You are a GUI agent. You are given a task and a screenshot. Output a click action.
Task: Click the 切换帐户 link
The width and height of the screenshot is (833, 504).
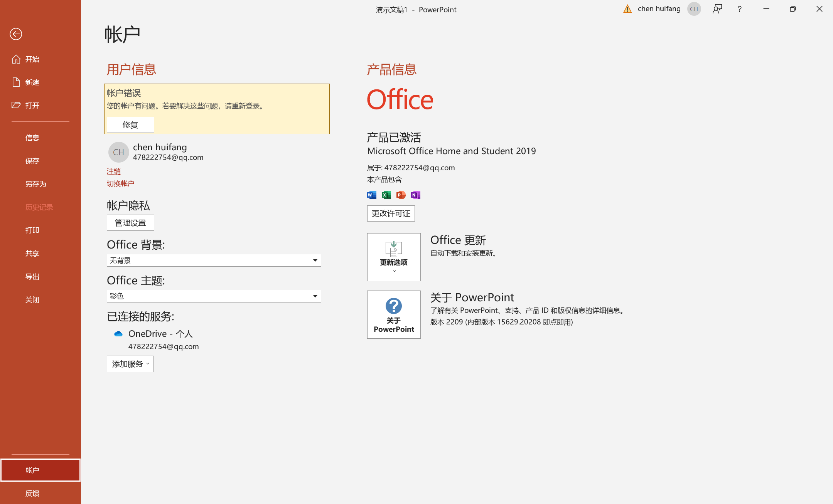[120, 183]
